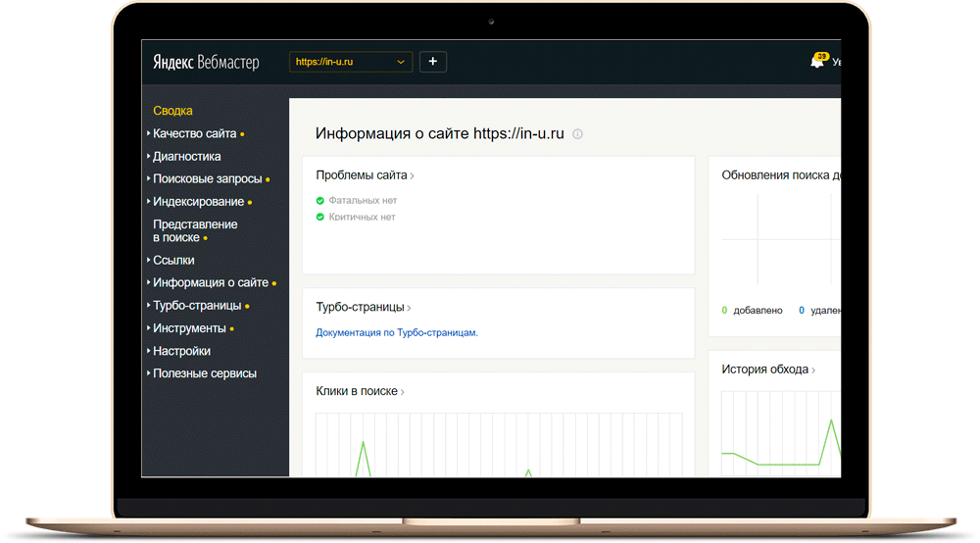Expand Информация о сайте in sidebar
Screen dimensions: 980x543
[x=211, y=282]
